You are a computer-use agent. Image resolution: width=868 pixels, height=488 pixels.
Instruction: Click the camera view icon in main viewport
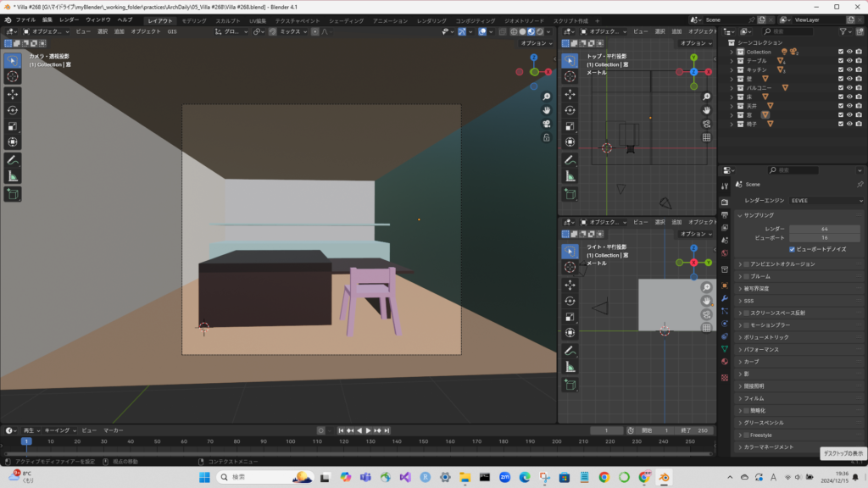547,124
